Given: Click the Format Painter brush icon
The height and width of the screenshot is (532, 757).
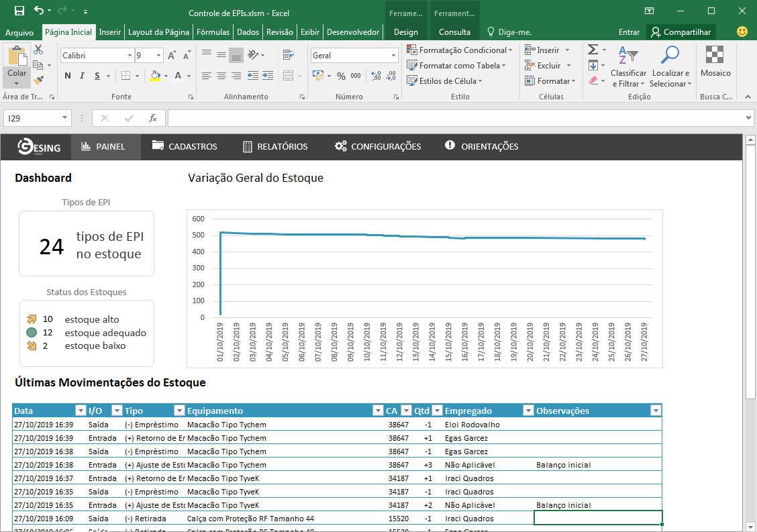Looking at the screenshot, I should (x=38, y=81).
